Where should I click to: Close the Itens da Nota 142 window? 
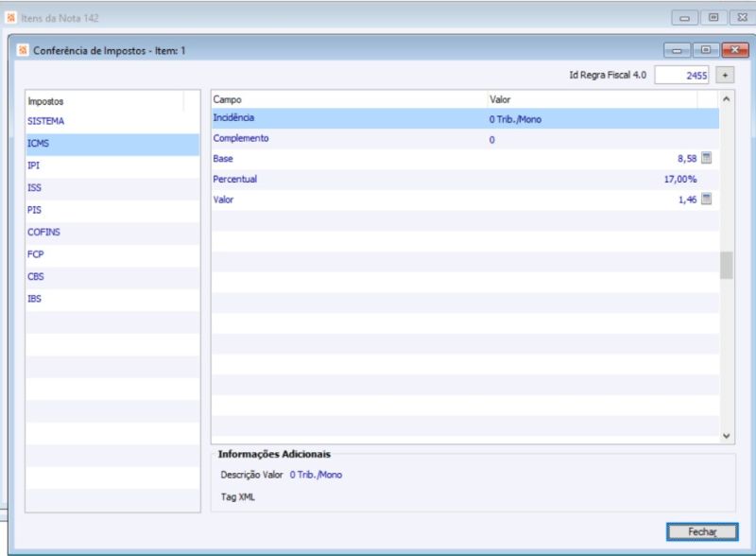pyautogui.click(x=743, y=18)
